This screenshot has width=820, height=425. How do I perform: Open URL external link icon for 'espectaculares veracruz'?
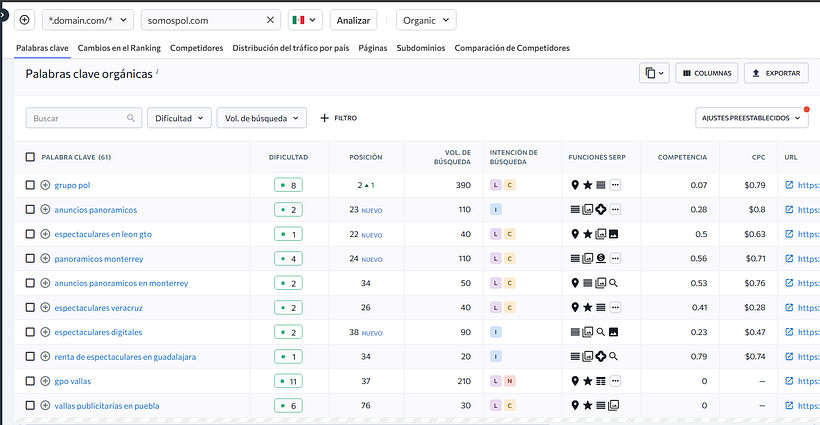pos(789,308)
